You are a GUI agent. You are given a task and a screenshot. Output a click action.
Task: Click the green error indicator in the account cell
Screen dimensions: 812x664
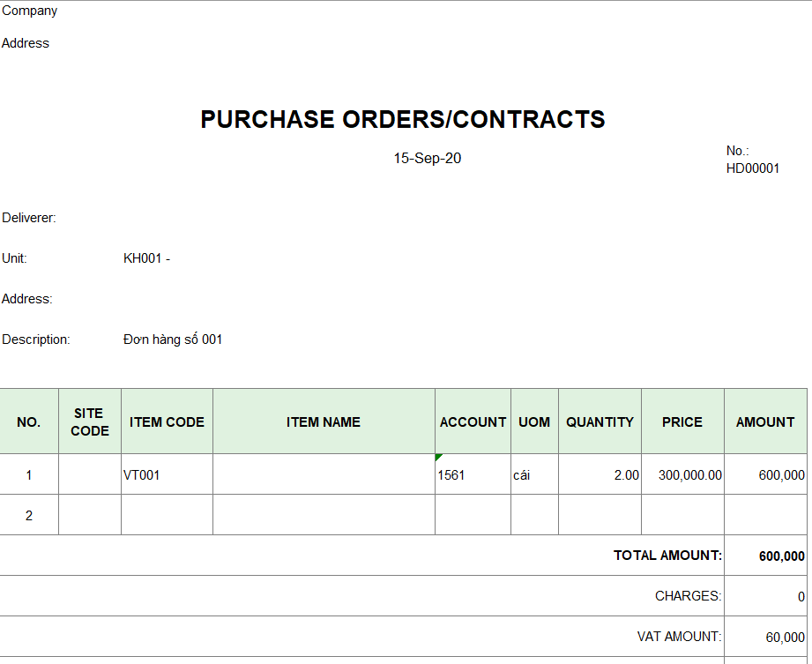(439, 458)
